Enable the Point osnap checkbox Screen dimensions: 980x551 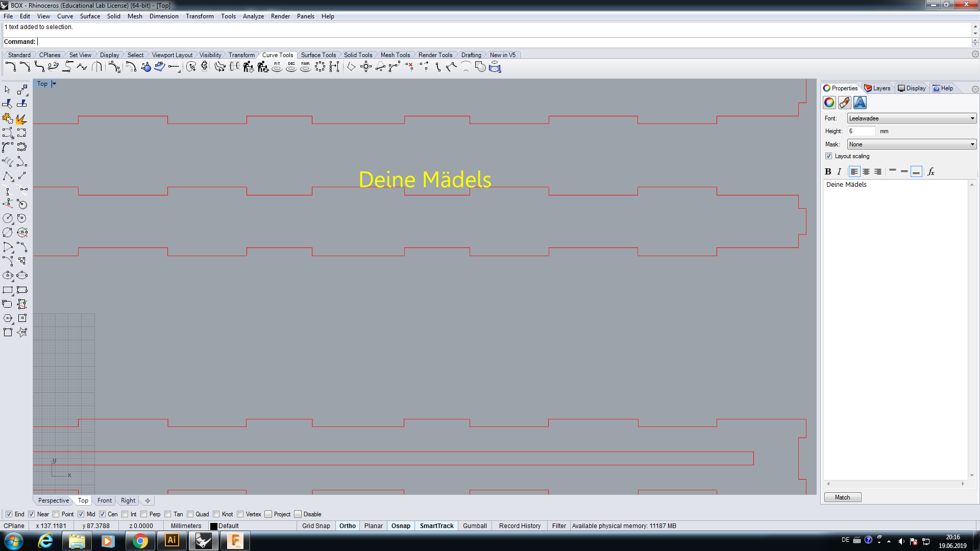(56, 514)
